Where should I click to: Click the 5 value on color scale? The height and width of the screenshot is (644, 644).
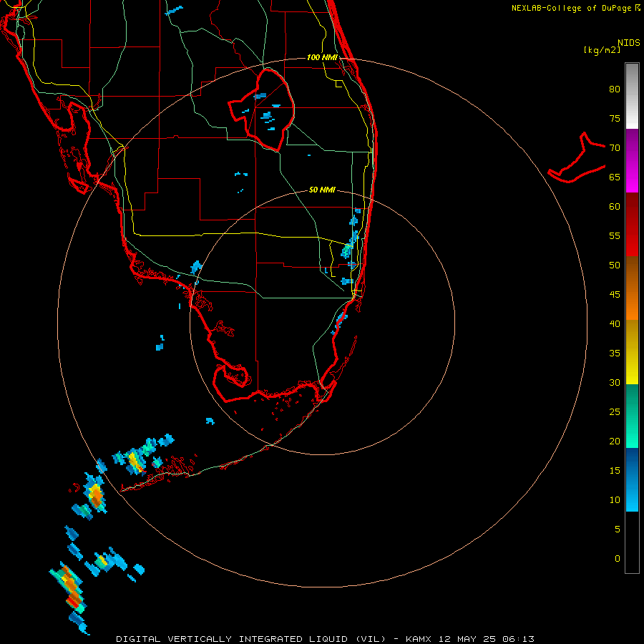[x=618, y=529]
